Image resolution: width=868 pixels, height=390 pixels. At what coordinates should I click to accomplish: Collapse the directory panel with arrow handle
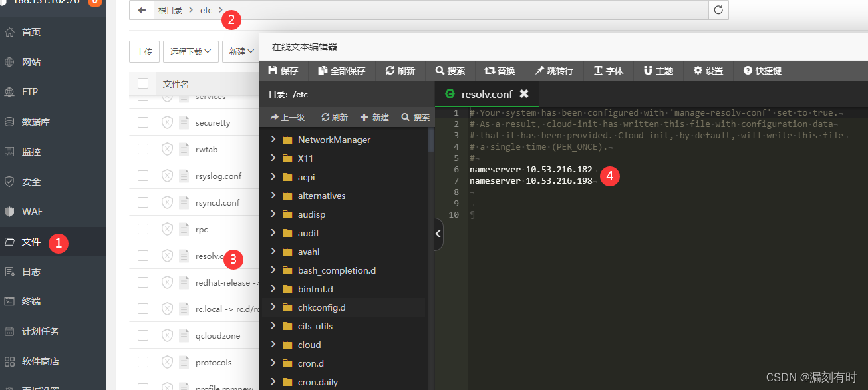pyautogui.click(x=438, y=234)
